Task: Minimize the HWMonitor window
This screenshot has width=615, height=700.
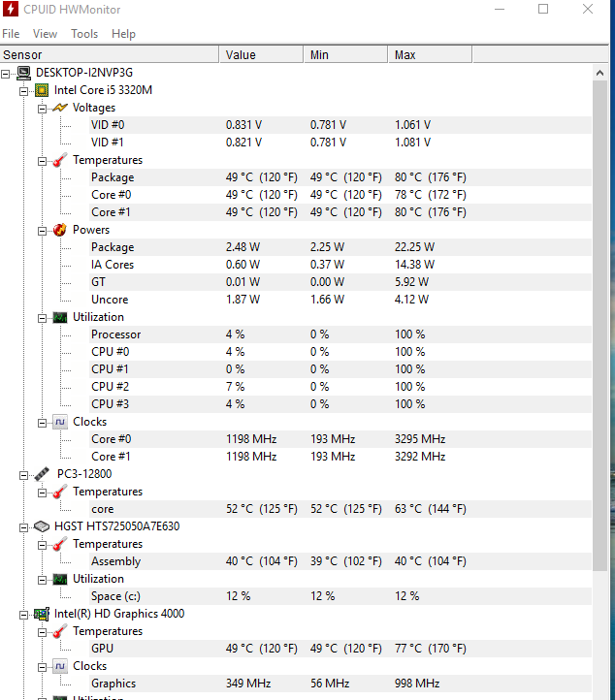Action: tap(500, 9)
